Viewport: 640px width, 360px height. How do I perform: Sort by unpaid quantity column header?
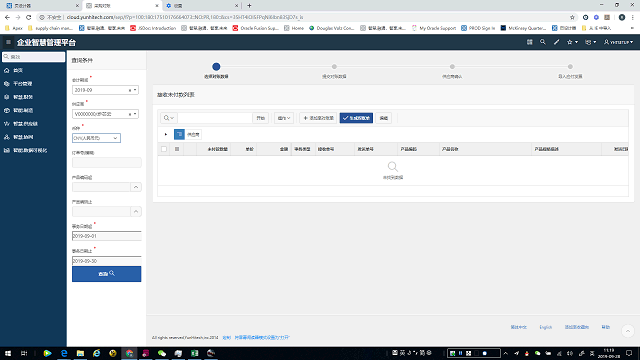[x=217, y=149]
